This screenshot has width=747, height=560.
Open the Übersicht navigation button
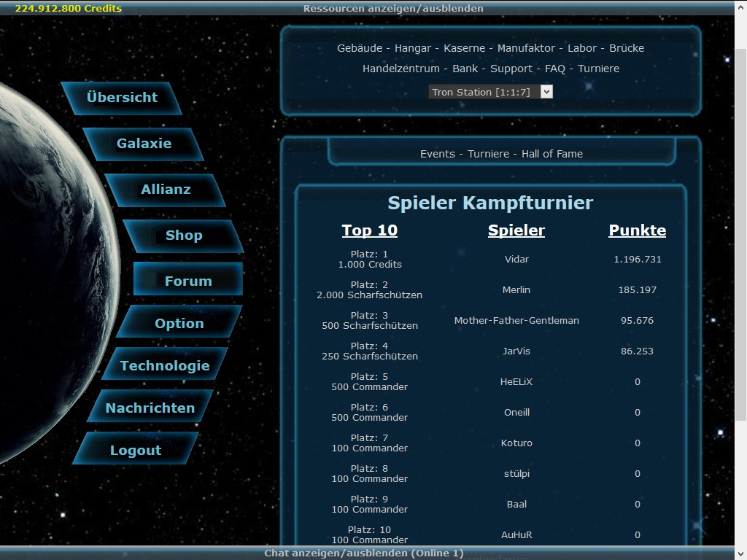click(122, 98)
